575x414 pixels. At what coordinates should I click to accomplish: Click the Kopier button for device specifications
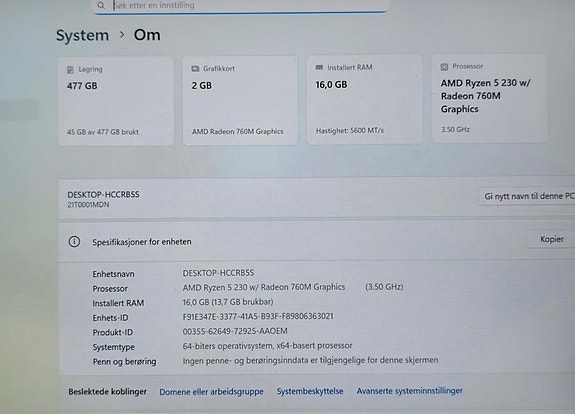click(551, 239)
